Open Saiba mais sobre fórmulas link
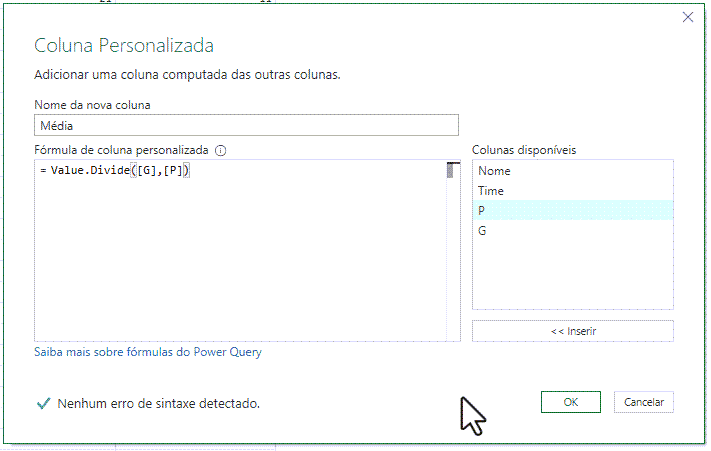The image size is (711, 451). (148, 352)
